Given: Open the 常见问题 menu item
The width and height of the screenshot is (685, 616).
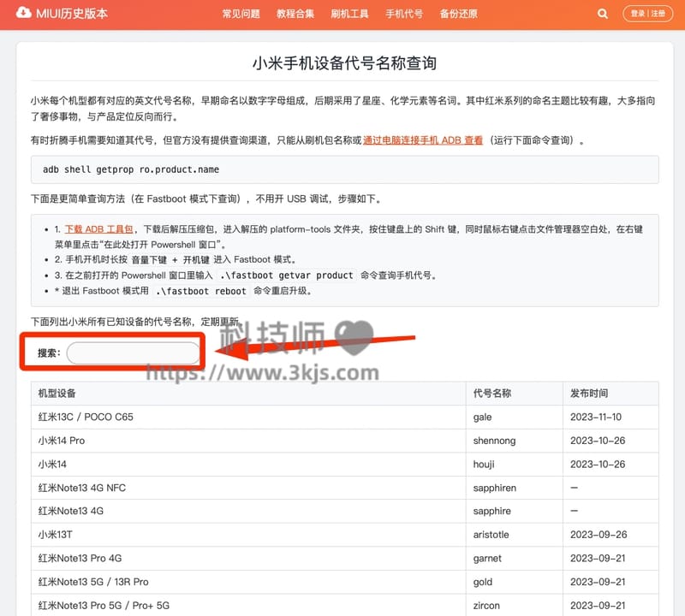Looking at the screenshot, I should point(241,14).
